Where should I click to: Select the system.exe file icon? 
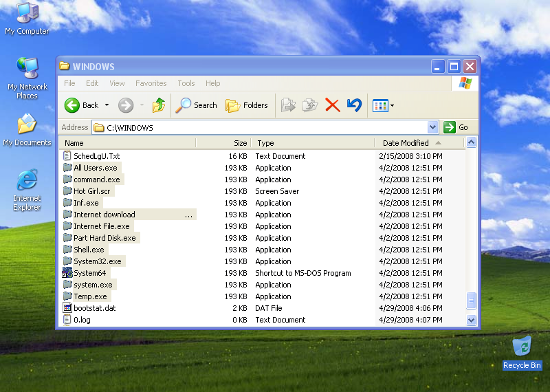(67, 285)
